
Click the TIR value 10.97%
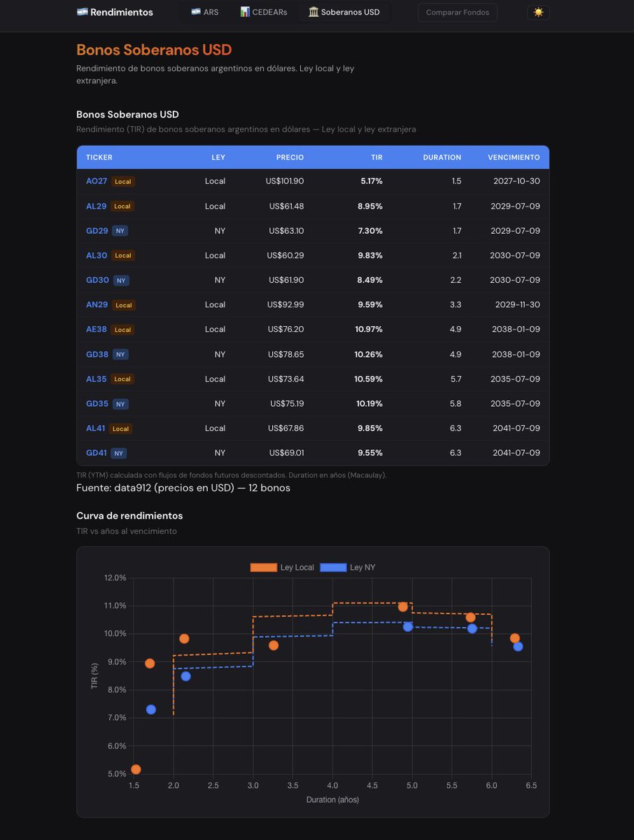coord(369,329)
